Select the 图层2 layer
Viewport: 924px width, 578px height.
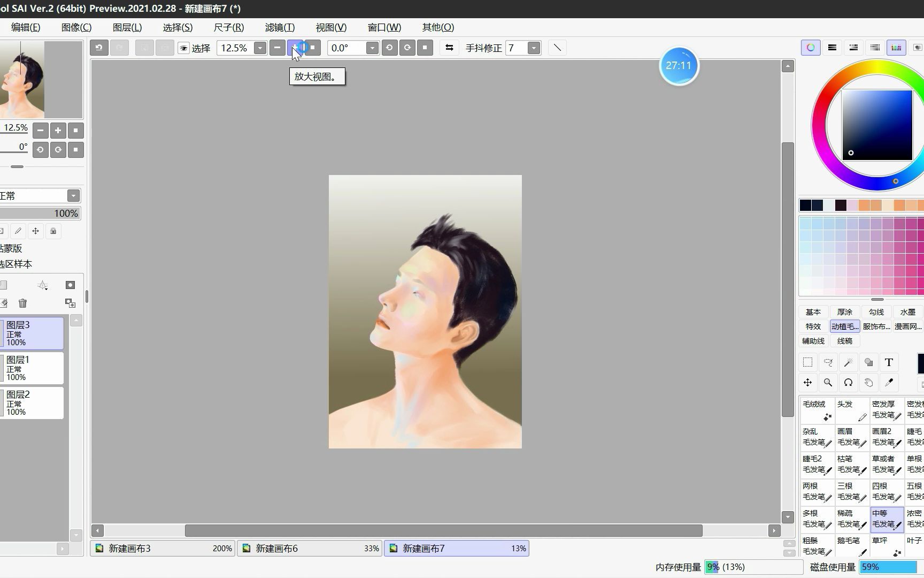coord(32,403)
